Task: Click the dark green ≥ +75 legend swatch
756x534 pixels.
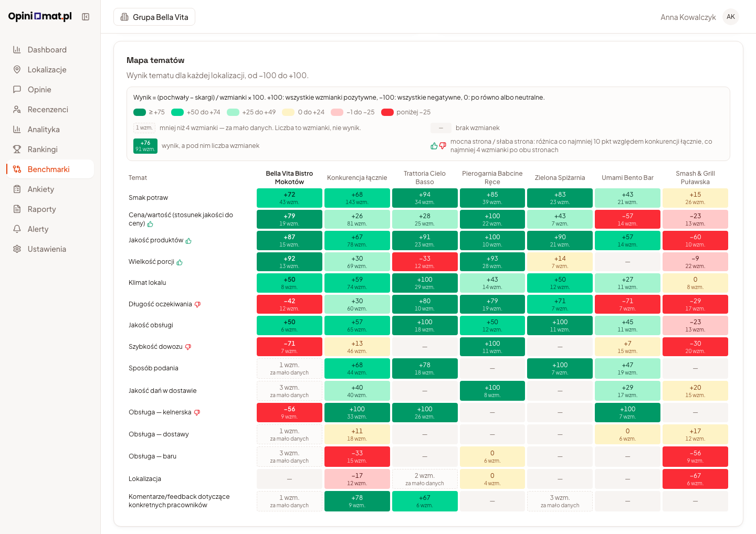Action: tap(140, 112)
